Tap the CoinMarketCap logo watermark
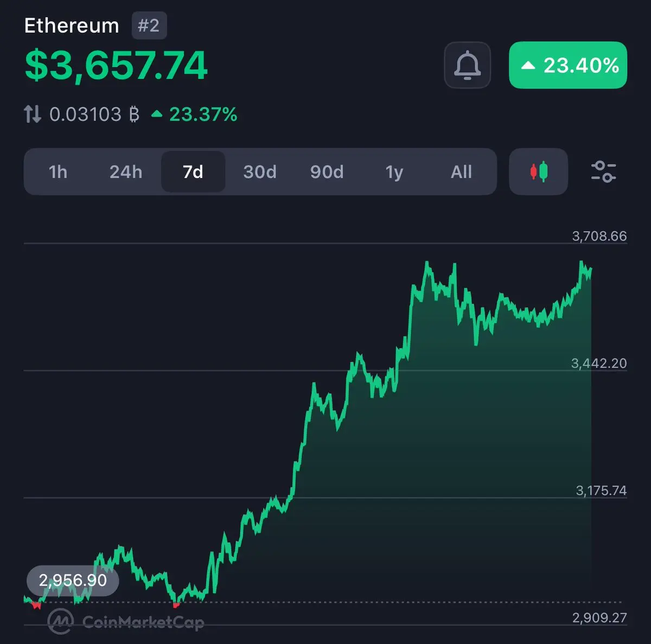651x644 pixels. (125, 621)
